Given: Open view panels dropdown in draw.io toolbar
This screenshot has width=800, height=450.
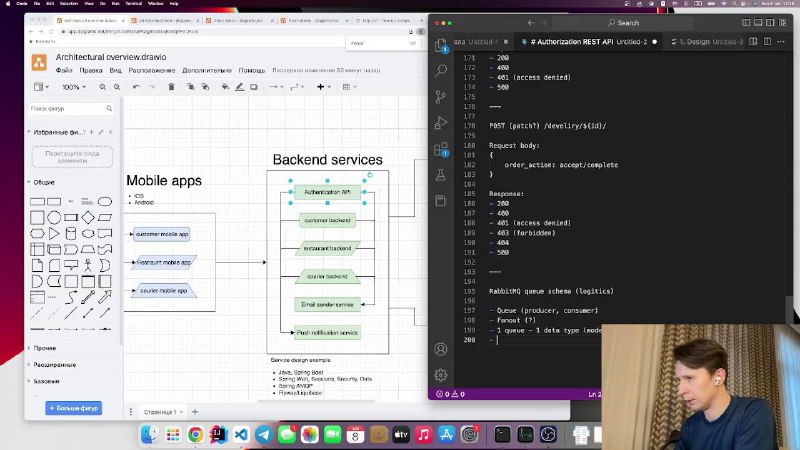Looking at the screenshot, I should point(41,87).
